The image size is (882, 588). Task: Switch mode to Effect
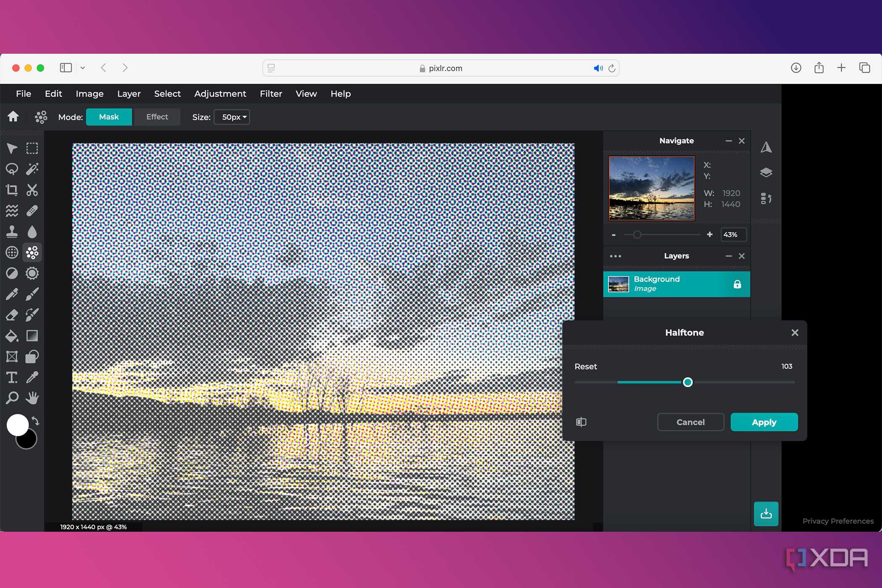(157, 117)
